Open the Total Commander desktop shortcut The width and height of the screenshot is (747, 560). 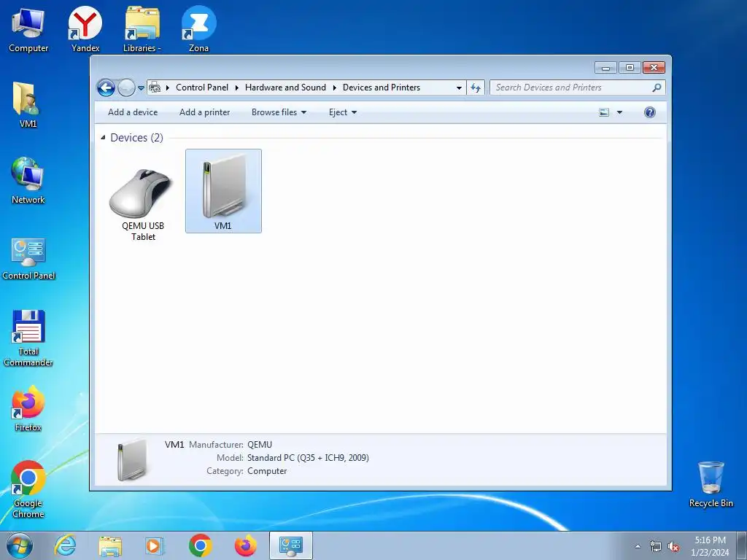coord(28,338)
